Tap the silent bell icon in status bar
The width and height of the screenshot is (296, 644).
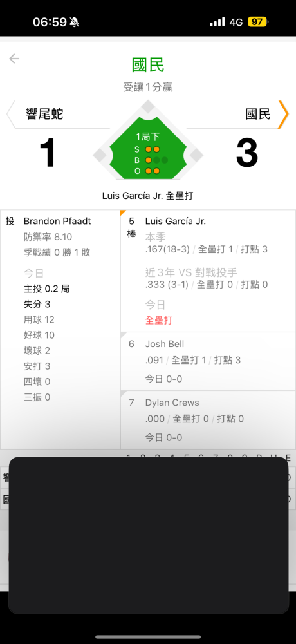click(75, 22)
